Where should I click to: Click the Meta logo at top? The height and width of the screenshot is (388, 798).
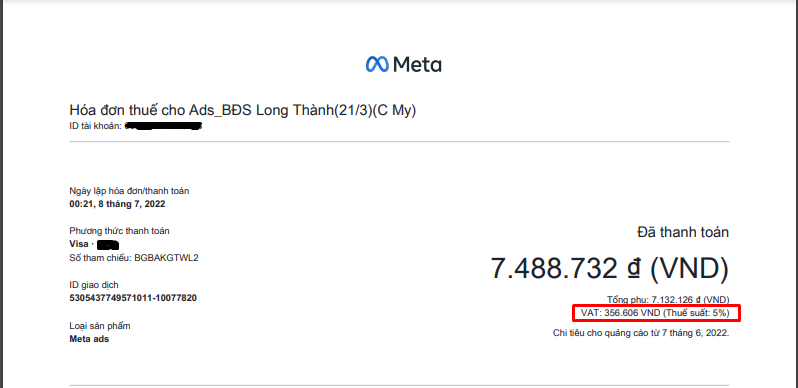(404, 64)
